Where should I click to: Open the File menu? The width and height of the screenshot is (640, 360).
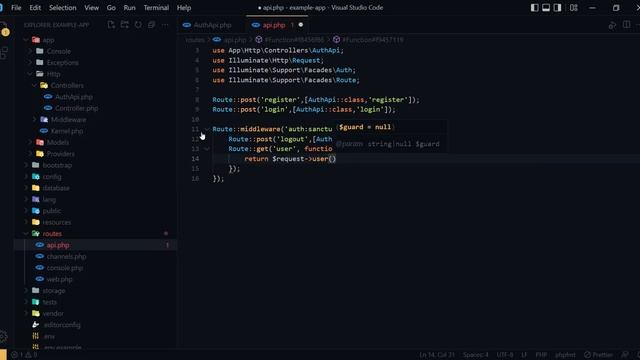(16, 8)
